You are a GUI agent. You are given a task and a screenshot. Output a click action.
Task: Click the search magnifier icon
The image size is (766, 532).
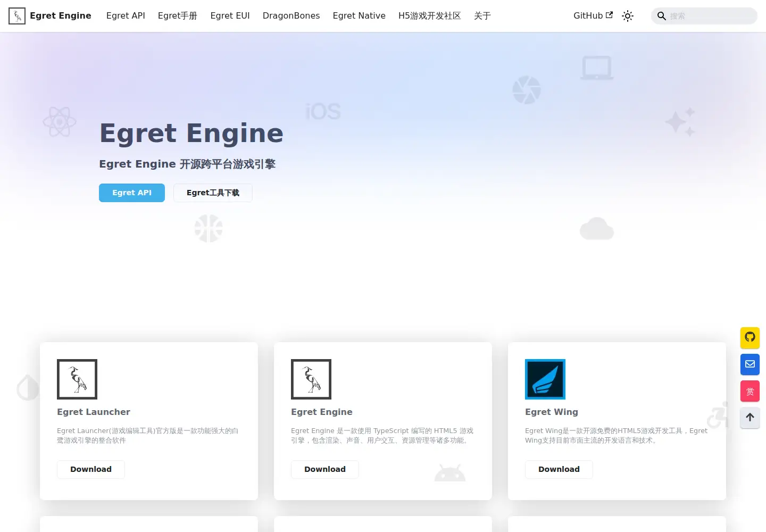click(x=661, y=16)
